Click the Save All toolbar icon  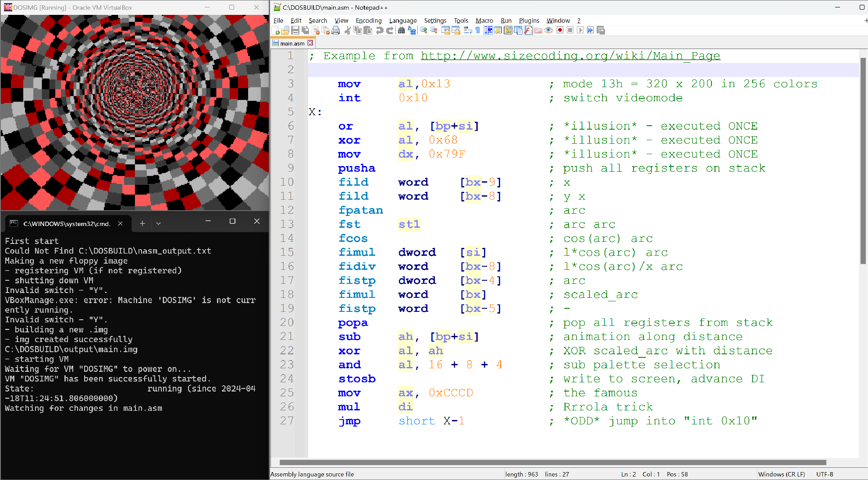pyautogui.click(x=305, y=30)
